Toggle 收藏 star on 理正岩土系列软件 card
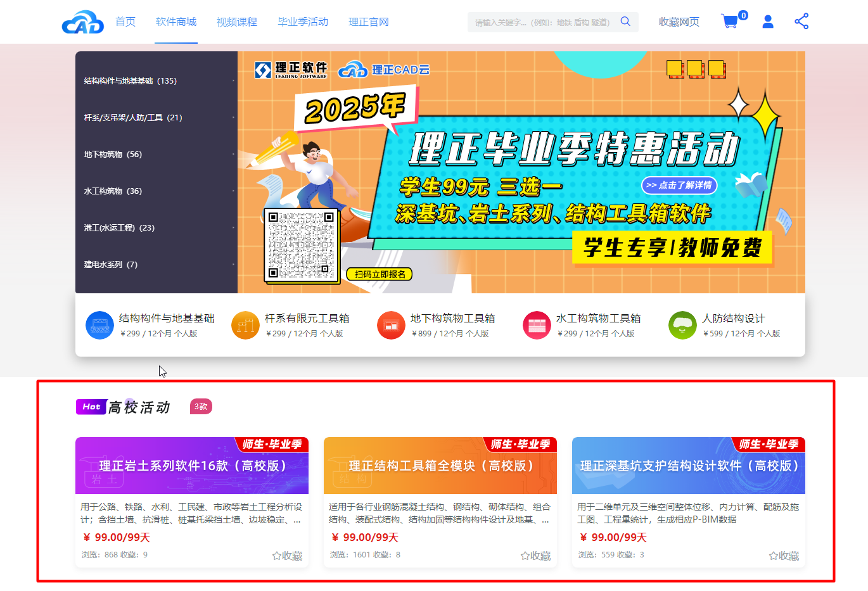This screenshot has height=591, width=868. click(x=287, y=556)
